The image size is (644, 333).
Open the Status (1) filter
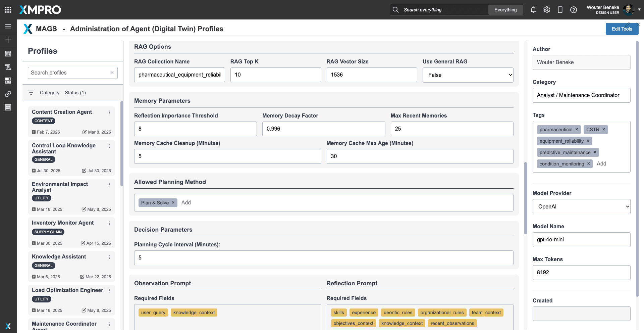coord(75,93)
